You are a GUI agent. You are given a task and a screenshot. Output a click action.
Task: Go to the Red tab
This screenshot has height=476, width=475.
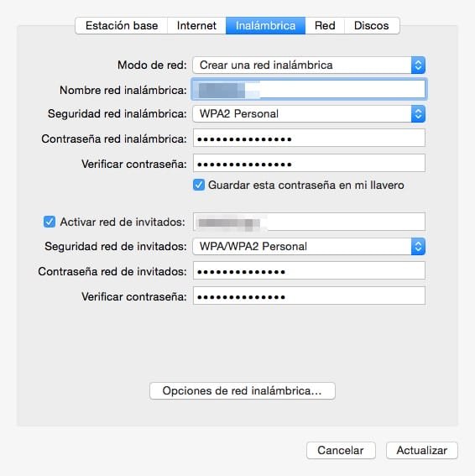coord(325,25)
